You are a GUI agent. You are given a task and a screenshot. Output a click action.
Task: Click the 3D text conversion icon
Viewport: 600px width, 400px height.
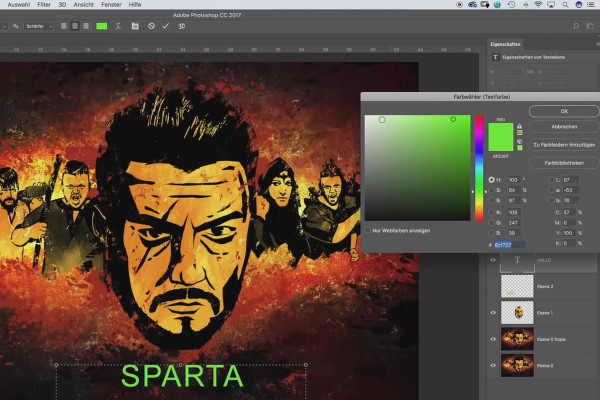click(x=182, y=26)
